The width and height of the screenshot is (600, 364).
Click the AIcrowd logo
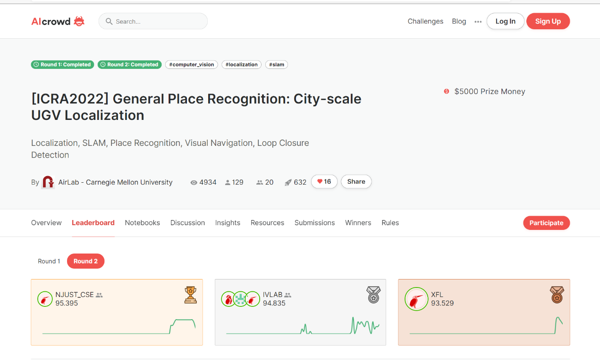coord(58,21)
